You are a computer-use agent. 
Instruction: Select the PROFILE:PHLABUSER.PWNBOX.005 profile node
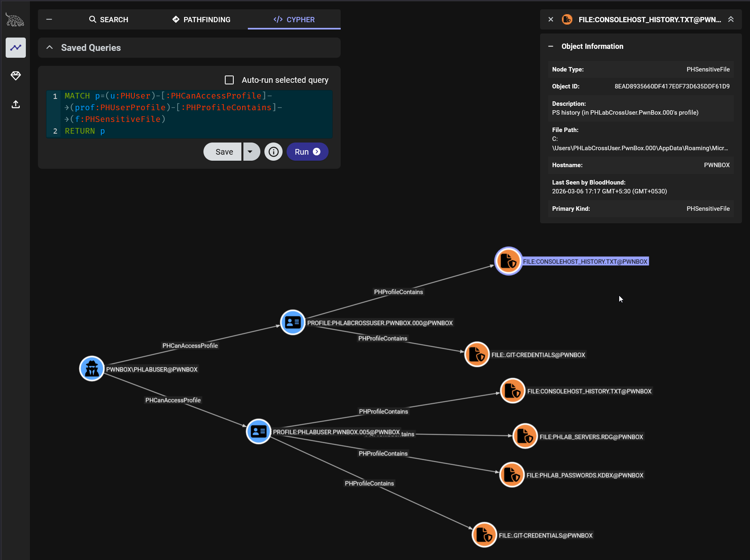pos(258,432)
